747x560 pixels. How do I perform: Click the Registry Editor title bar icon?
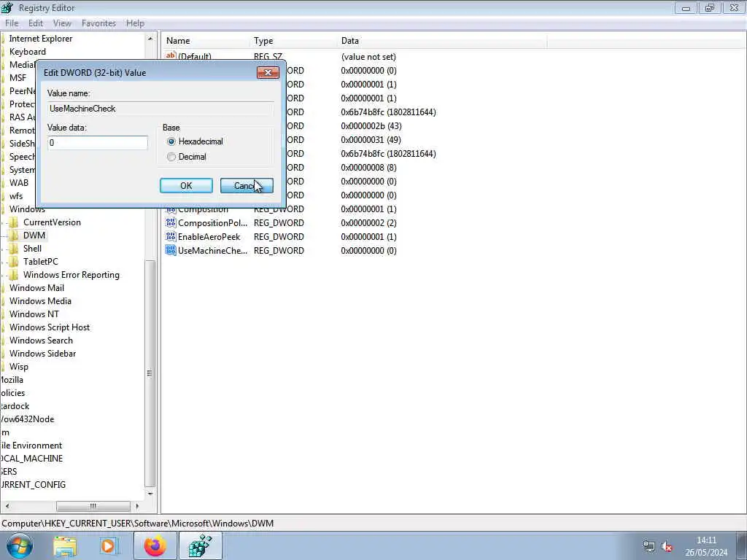click(7, 7)
